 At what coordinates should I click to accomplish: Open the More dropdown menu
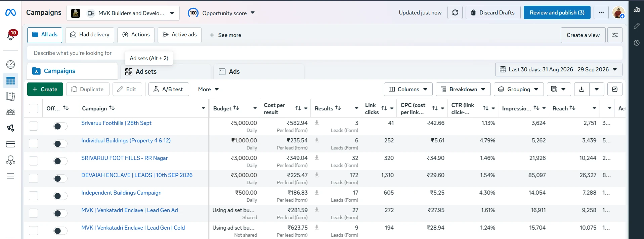[208, 89]
